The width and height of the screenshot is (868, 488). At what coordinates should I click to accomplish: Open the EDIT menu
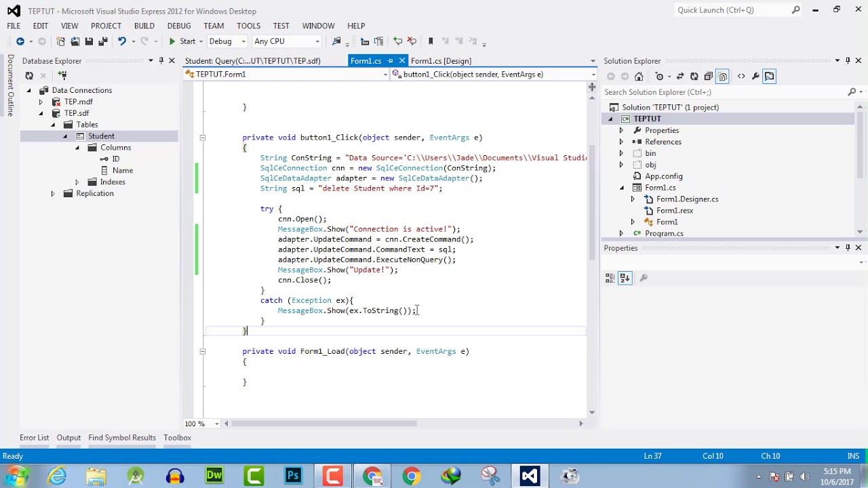pyautogui.click(x=41, y=26)
